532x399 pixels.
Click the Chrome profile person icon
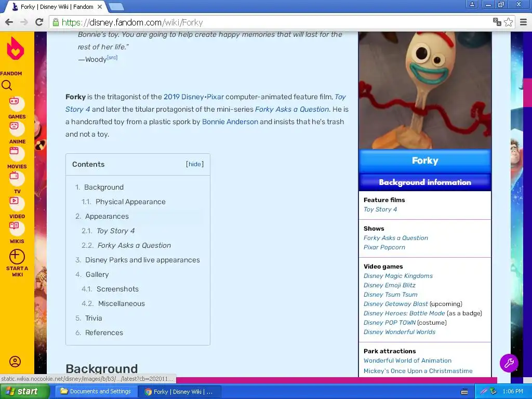pyautogui.click(x=472, y=4)
